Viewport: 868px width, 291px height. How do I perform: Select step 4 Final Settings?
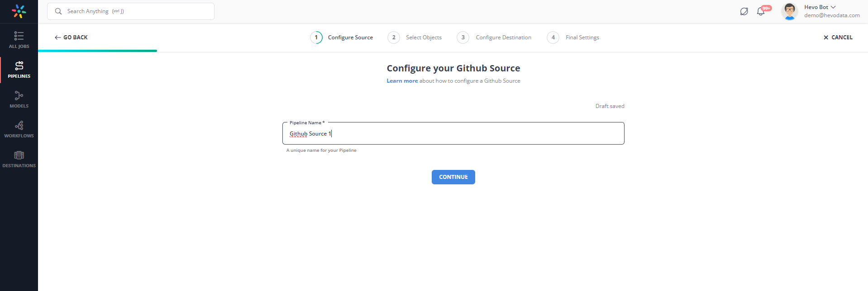(x=573, y=38)
